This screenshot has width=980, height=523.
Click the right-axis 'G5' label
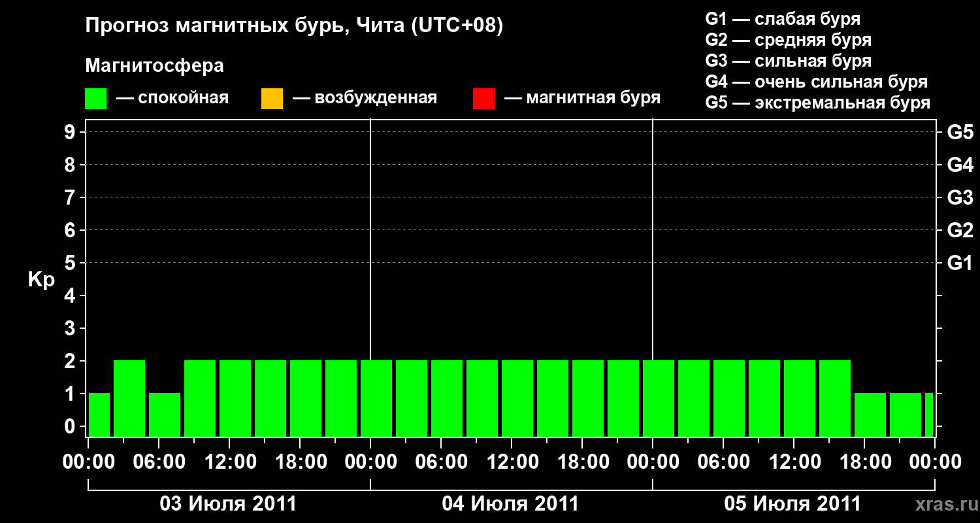click(960, 132)
